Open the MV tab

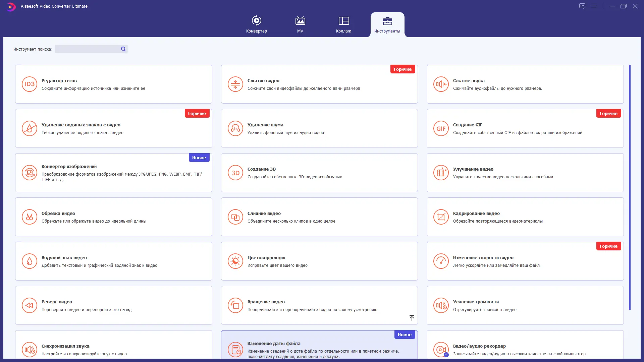tap(300, 24)
